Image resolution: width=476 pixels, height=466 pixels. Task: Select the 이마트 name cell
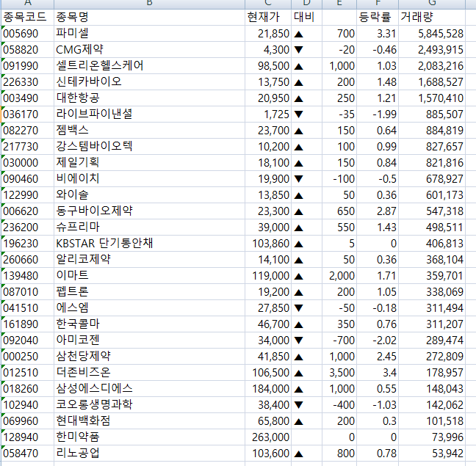pos(149,276)
